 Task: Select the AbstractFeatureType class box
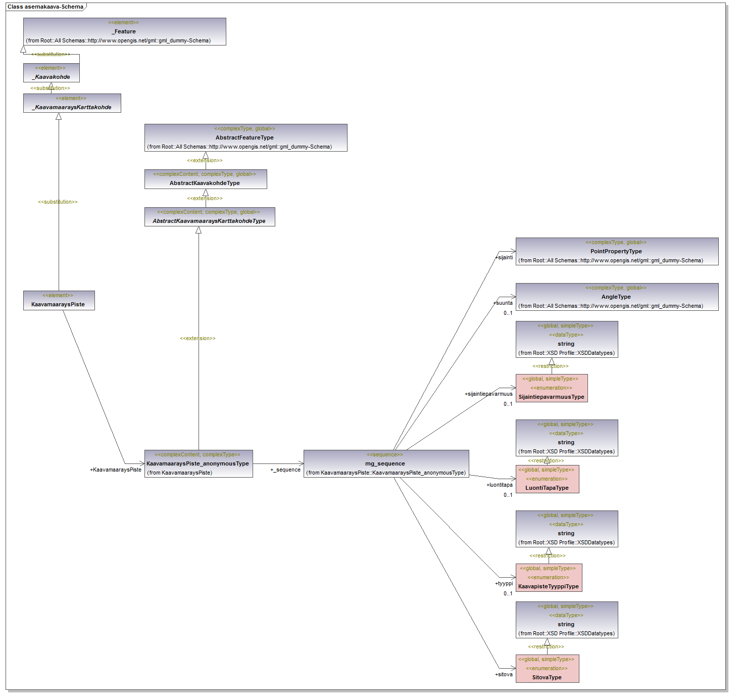[246, 138]
